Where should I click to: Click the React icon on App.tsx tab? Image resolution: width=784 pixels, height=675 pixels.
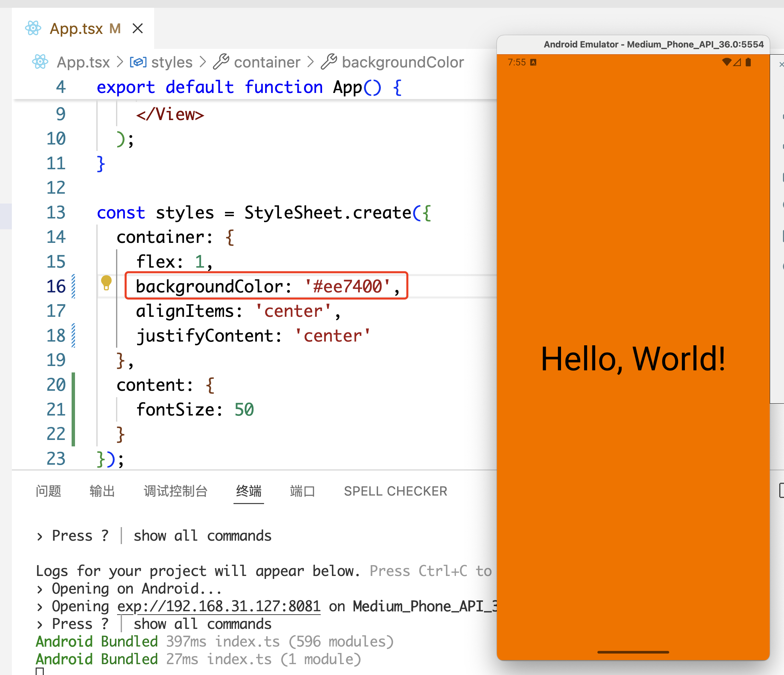(x=33, y=28)
